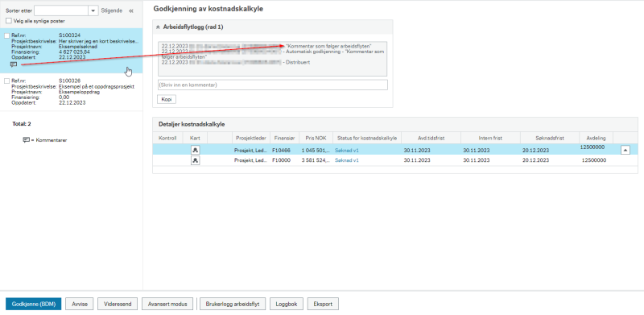Select the list entry 'Eksempel på et oppdragsprosjekt'
The width and height of the screenshot is (644, 315).
pos(97,87)
